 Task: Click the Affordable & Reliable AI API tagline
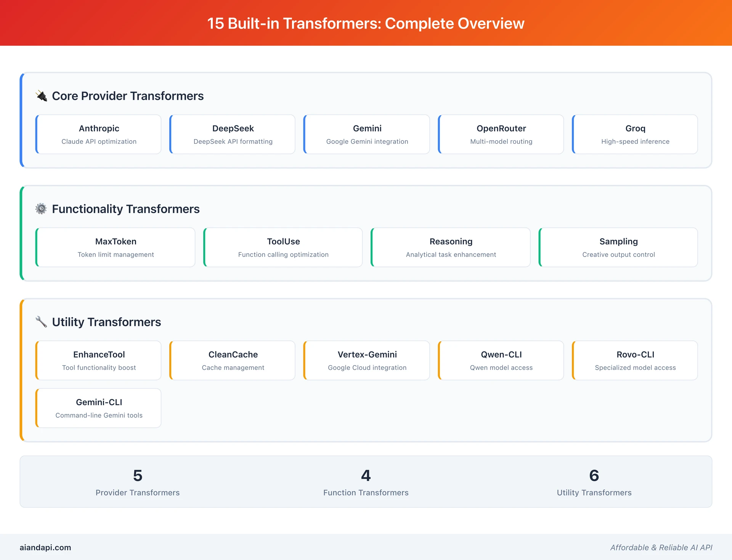point(661,547)
